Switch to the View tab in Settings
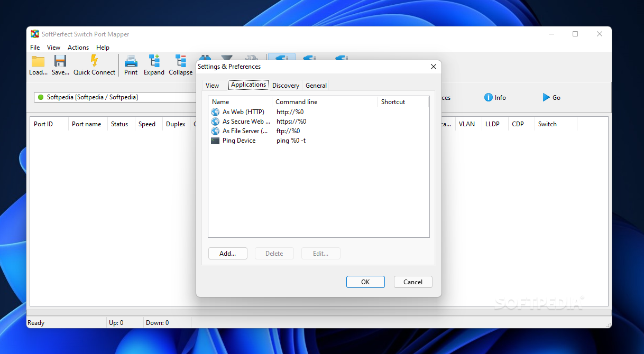Screen dimensions: 644x354 212,85
